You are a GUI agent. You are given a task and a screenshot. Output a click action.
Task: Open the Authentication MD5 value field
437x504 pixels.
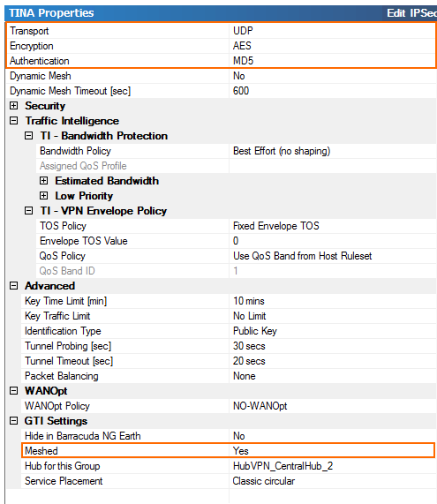tap(332, 61)
